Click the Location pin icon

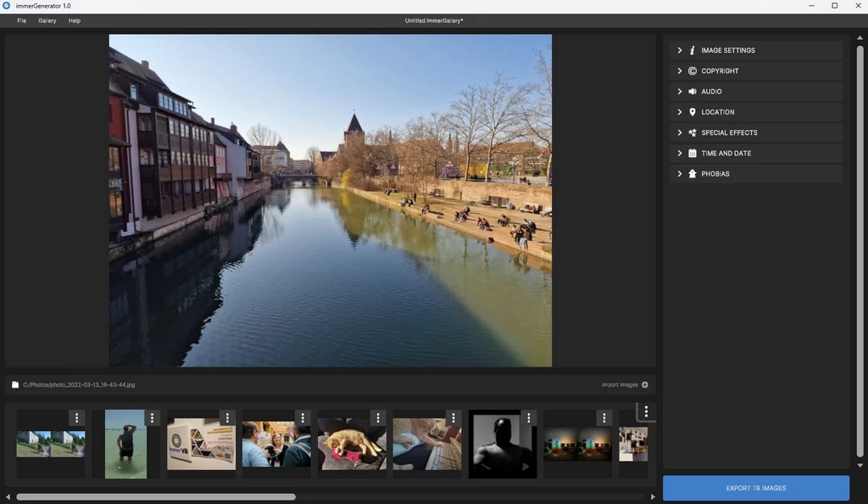tap(692, 112)
